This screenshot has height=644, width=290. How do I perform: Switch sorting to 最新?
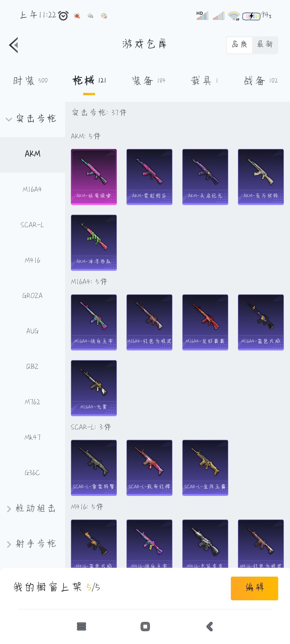(x=265, y=45)
